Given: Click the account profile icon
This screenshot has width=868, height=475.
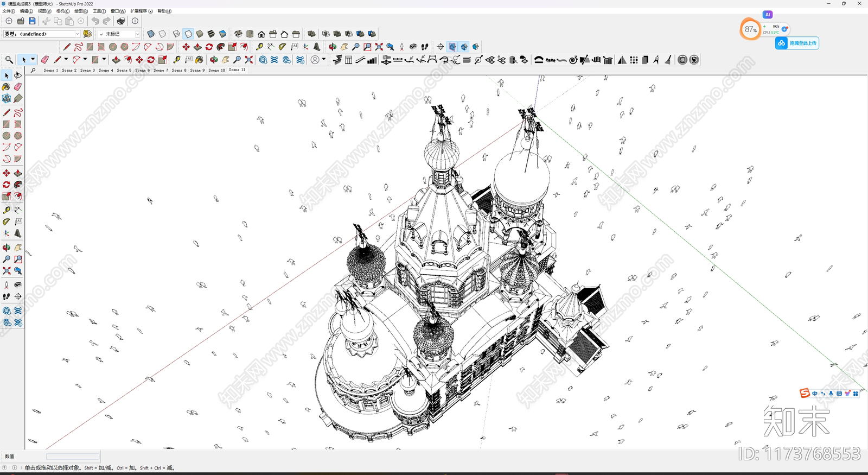Looking at the screenshot, I should (315, 60).
